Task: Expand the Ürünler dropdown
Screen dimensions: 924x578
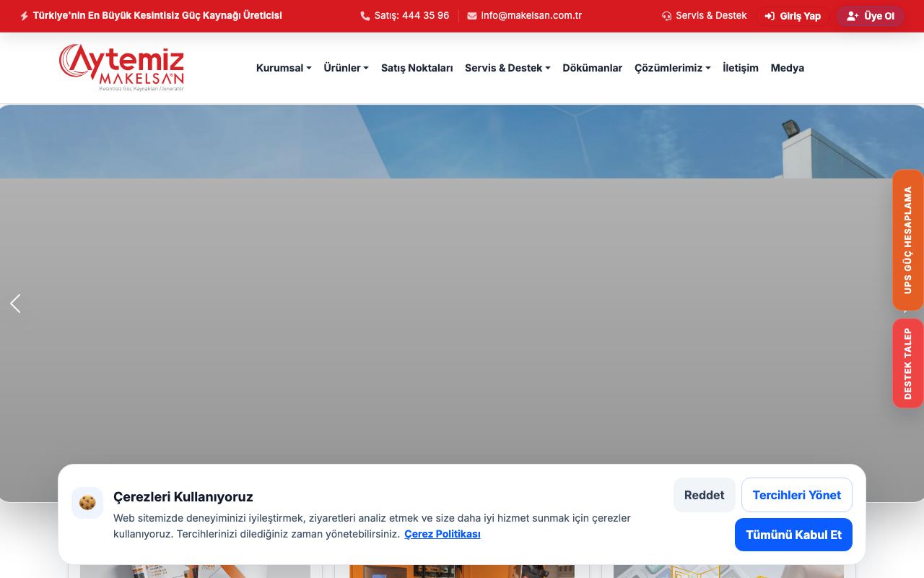Action: (346, 68)
